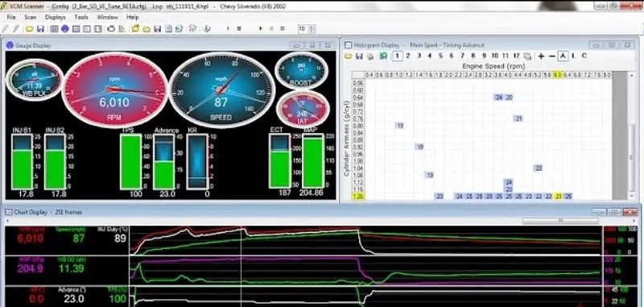644x307 pixels.
Task: Show the table display from toolbar
Action: [54, 29]
